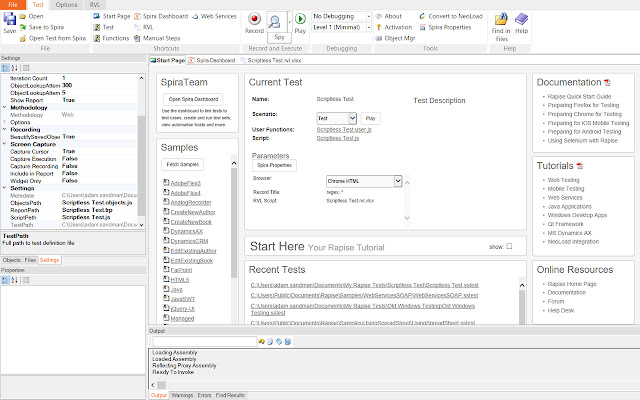
Task: Open Functions shortcut
Action: (x=111, y=38)
